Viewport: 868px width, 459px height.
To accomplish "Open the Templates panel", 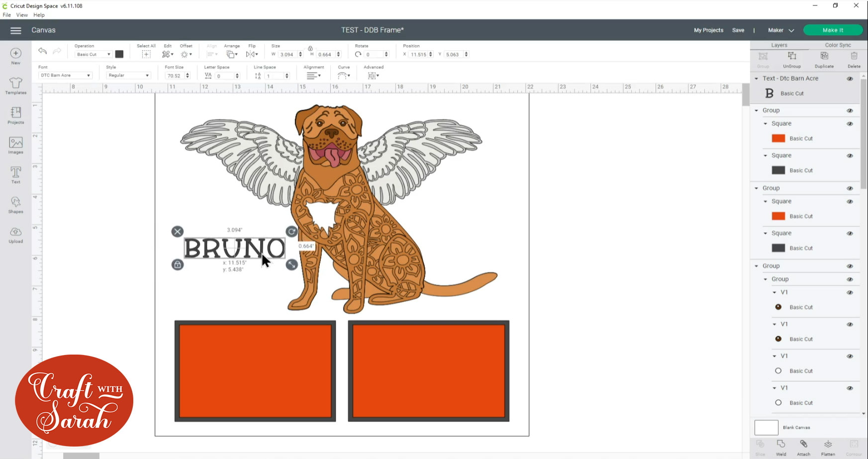I will tap(16, 86).
